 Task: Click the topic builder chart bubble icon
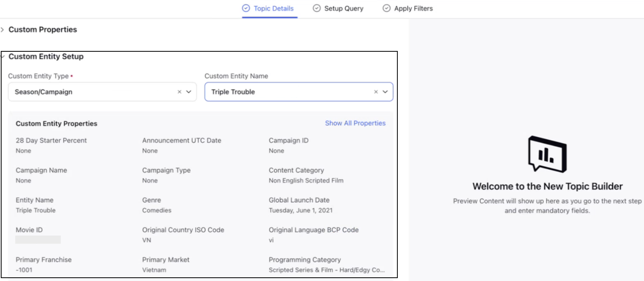(547, 154)
